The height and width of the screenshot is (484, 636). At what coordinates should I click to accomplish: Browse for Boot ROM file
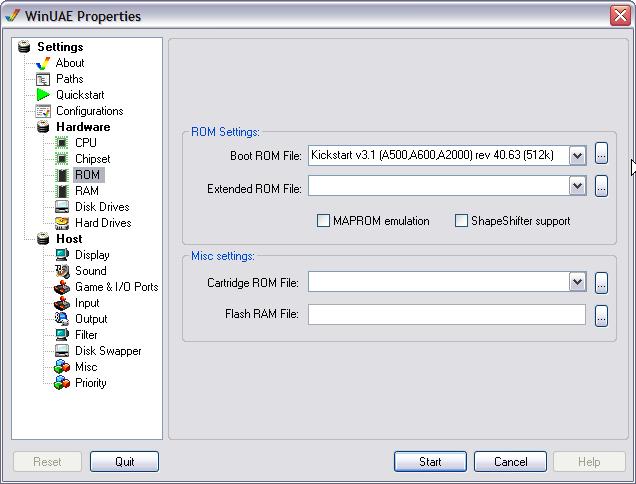coord(601,153)
